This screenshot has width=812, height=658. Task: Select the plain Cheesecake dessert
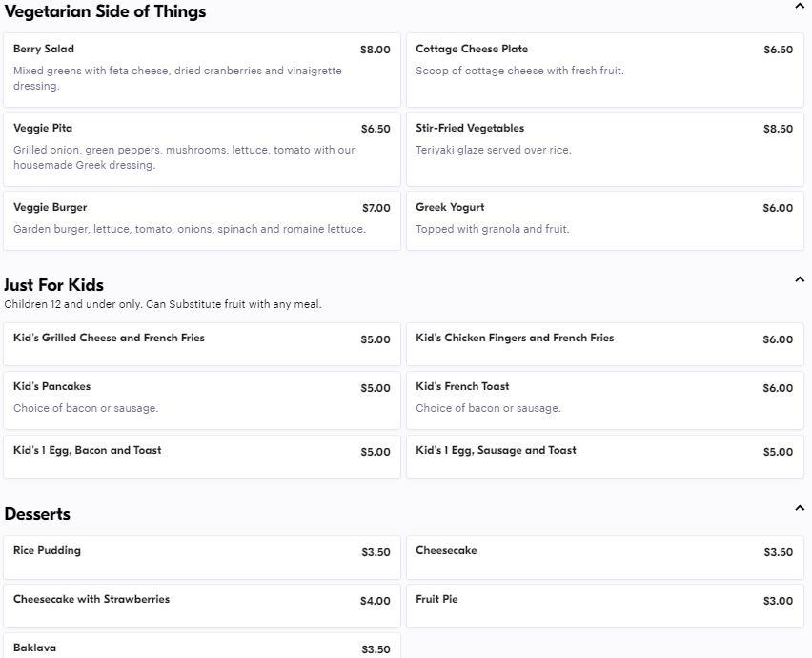click(x=604, y=556)
